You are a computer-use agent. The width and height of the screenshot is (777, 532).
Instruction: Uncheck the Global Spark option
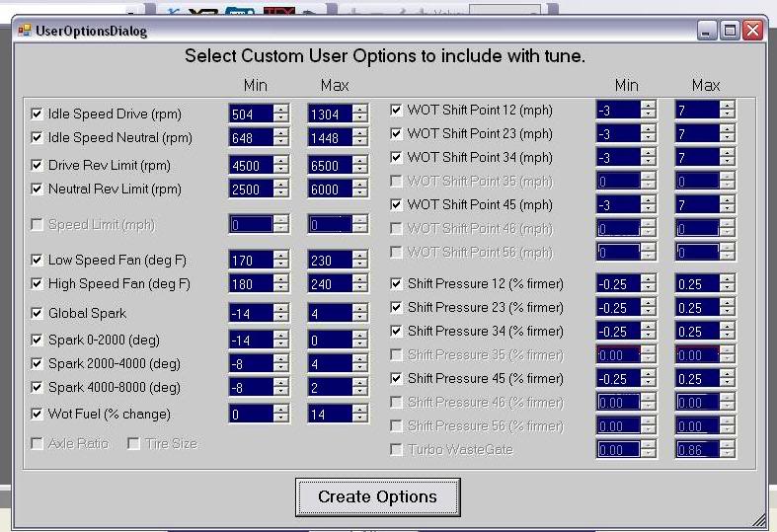[x=37, y=313]
